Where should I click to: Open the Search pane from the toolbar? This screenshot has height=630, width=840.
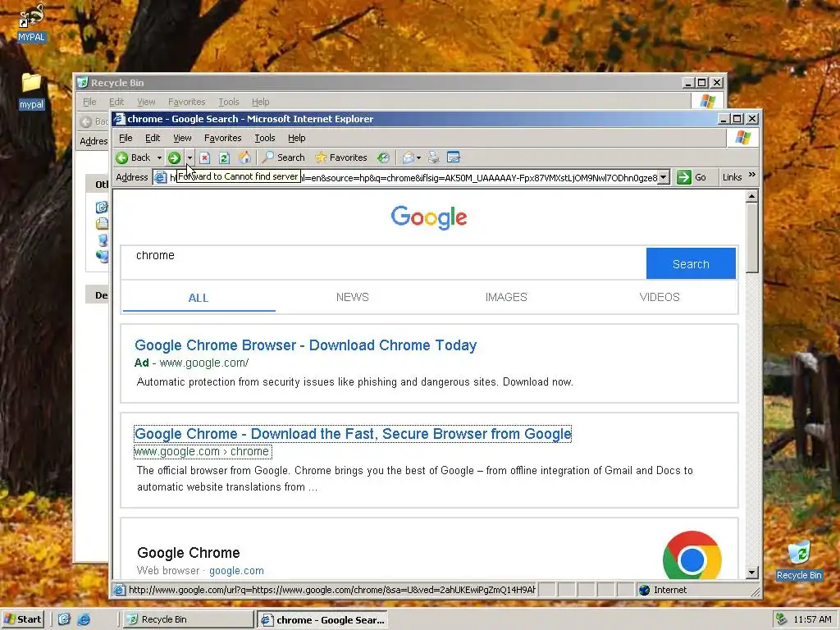pyautogui.click(x=283, y=157)
